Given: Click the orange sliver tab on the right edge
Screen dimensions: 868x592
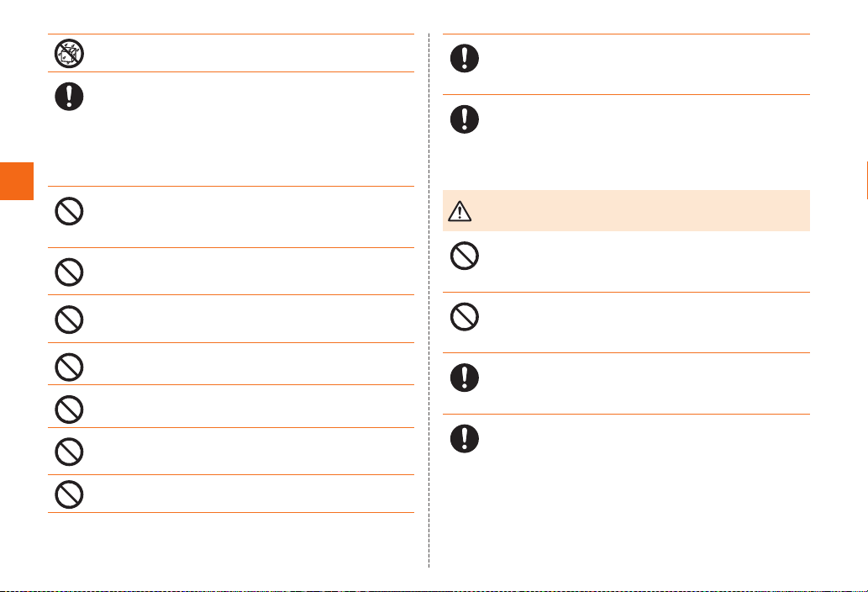Looking at the screenshot, I should [x=867, y=181].
